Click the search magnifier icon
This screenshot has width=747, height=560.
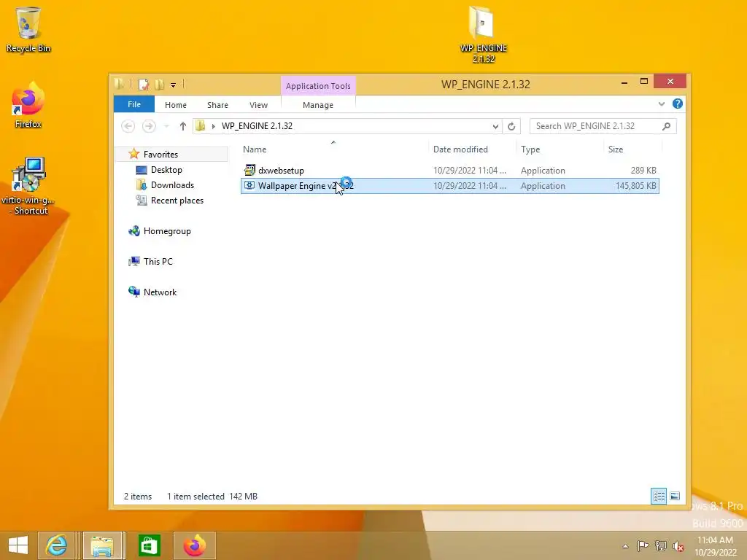(666, 126)
